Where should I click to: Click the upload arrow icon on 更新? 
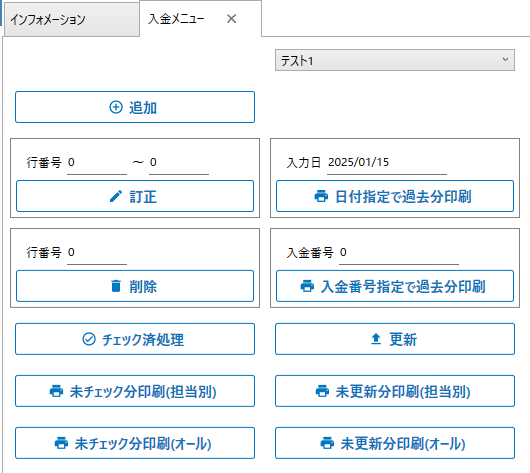[376, 339]
